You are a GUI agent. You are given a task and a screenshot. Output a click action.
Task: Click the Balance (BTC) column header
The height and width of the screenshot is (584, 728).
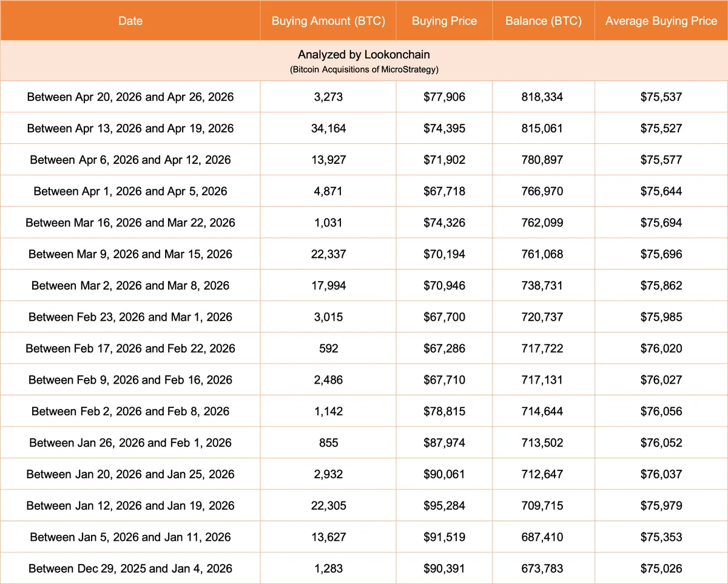point(543,21)
